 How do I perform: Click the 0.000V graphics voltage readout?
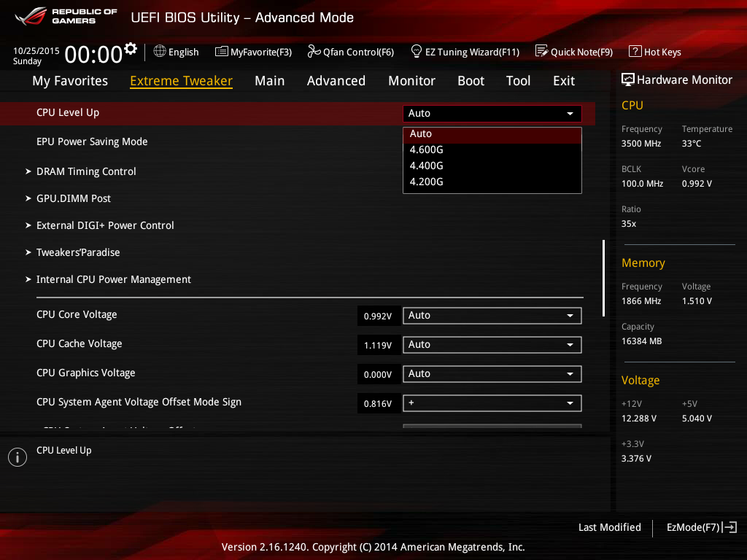(378, 374)
